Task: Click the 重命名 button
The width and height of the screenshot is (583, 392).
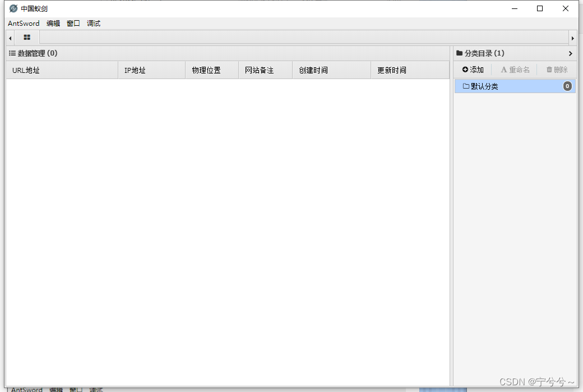Action: 515,70
